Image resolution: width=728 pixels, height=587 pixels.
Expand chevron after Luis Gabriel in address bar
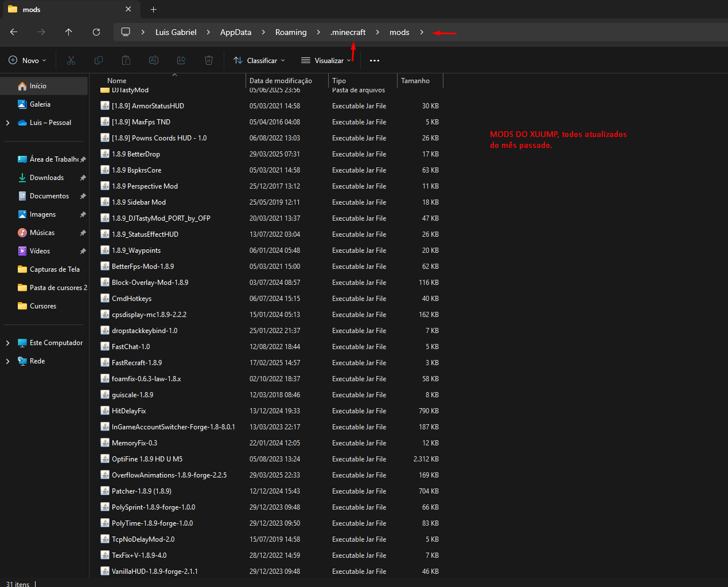(208, 32)
